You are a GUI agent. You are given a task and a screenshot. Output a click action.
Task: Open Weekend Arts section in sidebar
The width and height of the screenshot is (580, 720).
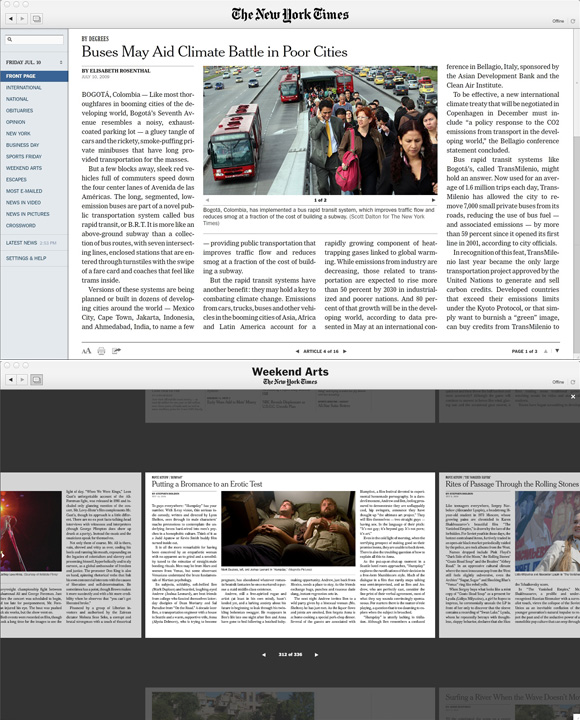click(x=24, y=168)
